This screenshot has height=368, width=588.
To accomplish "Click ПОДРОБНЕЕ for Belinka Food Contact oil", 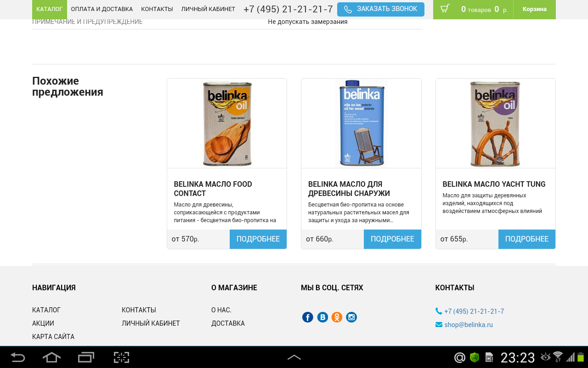I will coord(258,239).
